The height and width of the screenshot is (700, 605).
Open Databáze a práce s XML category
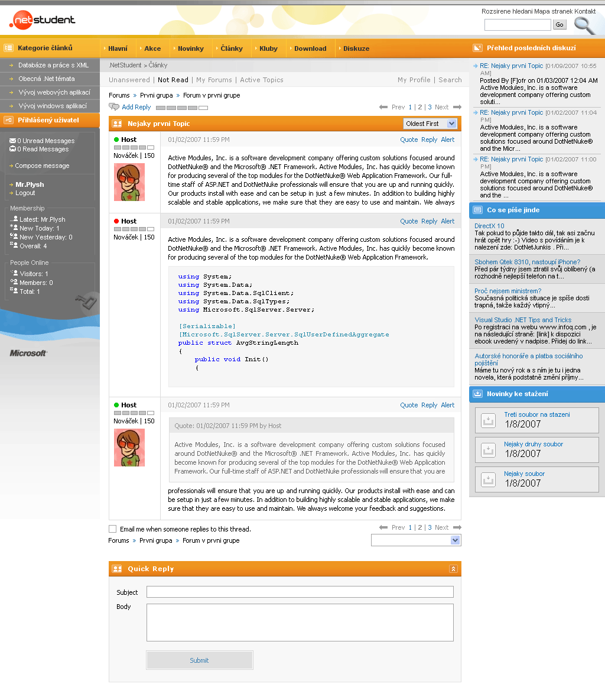point(54,65)
